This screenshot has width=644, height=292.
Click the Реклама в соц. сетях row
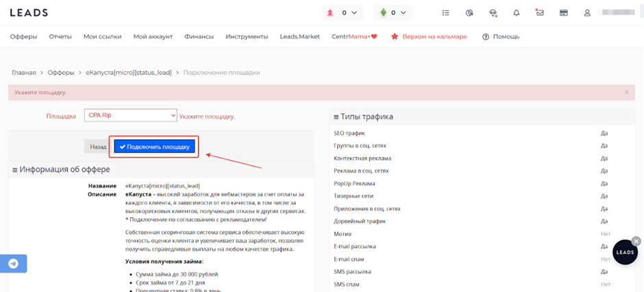[x=482, y=171]
